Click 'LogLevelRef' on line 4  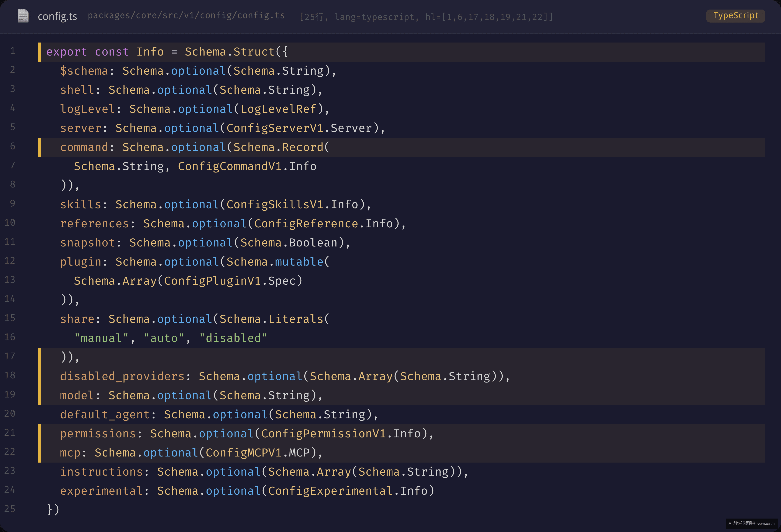(x=278, y=109)
